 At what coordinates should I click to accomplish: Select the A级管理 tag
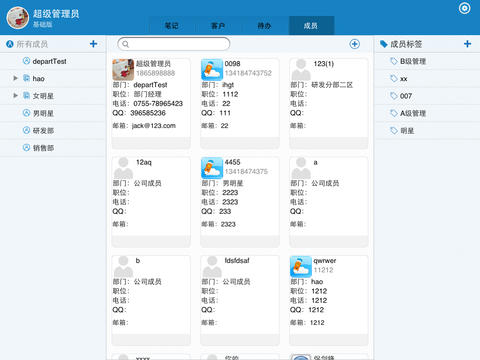tap(427, 113)
